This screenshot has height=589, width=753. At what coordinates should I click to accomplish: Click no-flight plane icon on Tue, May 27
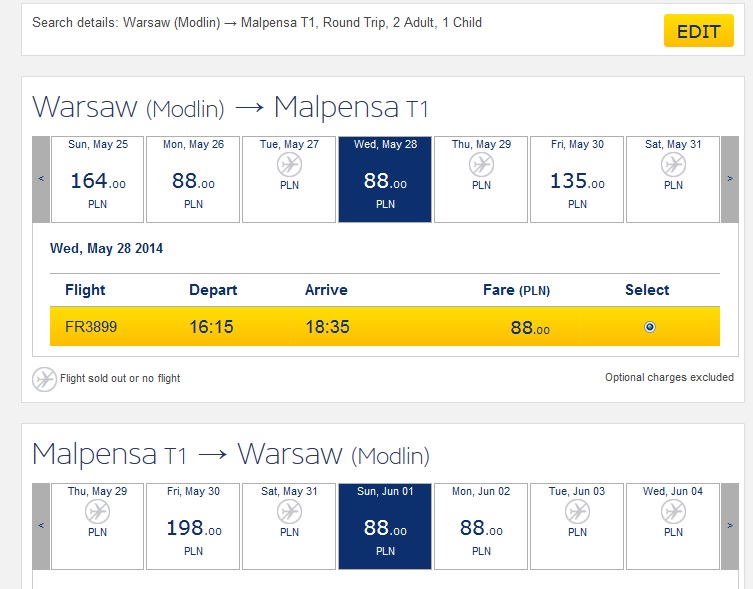[290, 165]
